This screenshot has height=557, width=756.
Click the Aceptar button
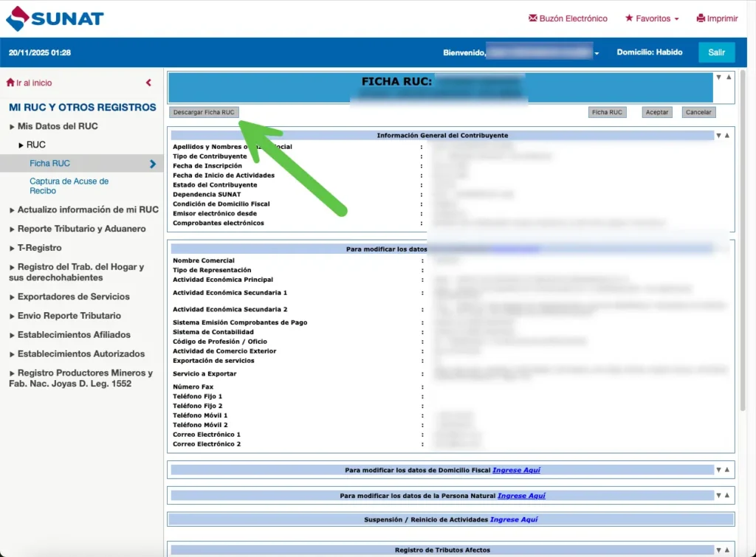pos(657,112)
